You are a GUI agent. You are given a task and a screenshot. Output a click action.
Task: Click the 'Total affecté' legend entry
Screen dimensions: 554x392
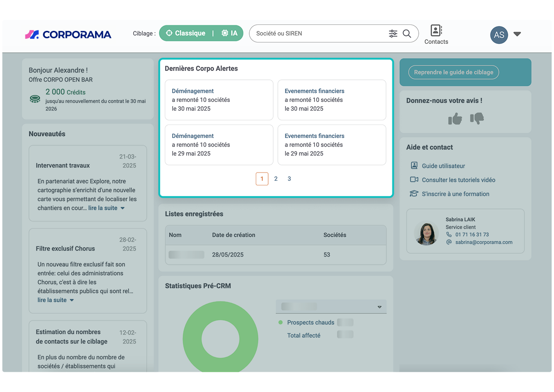[x=304, y=336]
